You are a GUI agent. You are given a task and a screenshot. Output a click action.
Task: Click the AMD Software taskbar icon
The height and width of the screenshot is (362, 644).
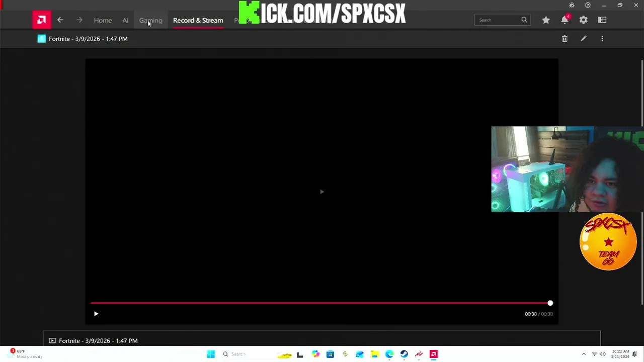click(x=434, y=354)
